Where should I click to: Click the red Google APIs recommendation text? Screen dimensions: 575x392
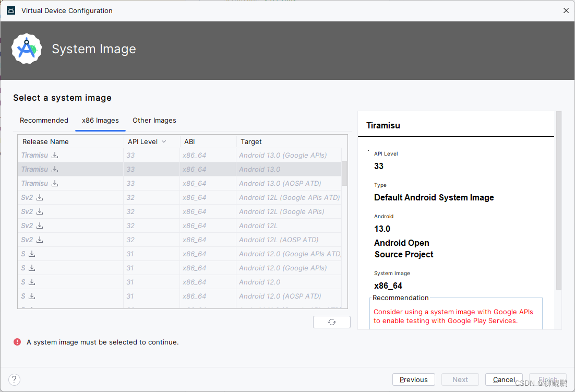pos(453,316)
